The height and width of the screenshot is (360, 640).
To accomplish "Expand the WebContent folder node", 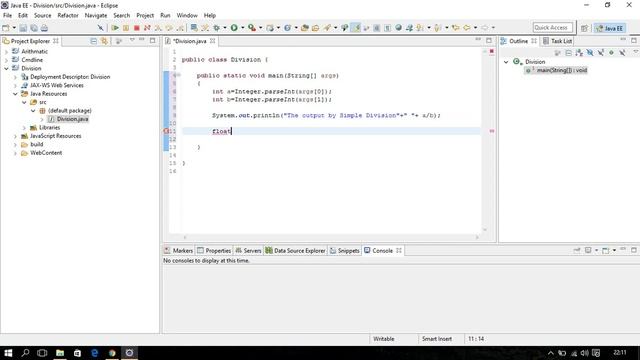I will tap(15, 153).
